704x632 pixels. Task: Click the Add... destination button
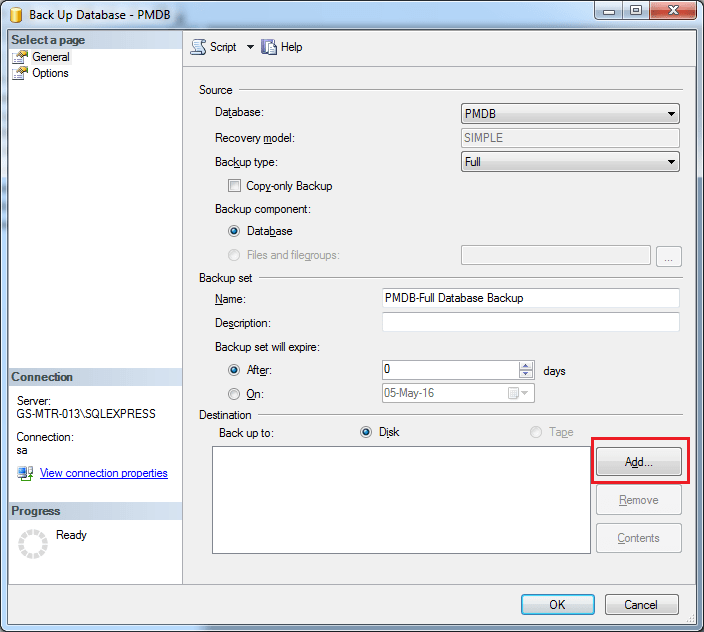(x=638, y=462)
